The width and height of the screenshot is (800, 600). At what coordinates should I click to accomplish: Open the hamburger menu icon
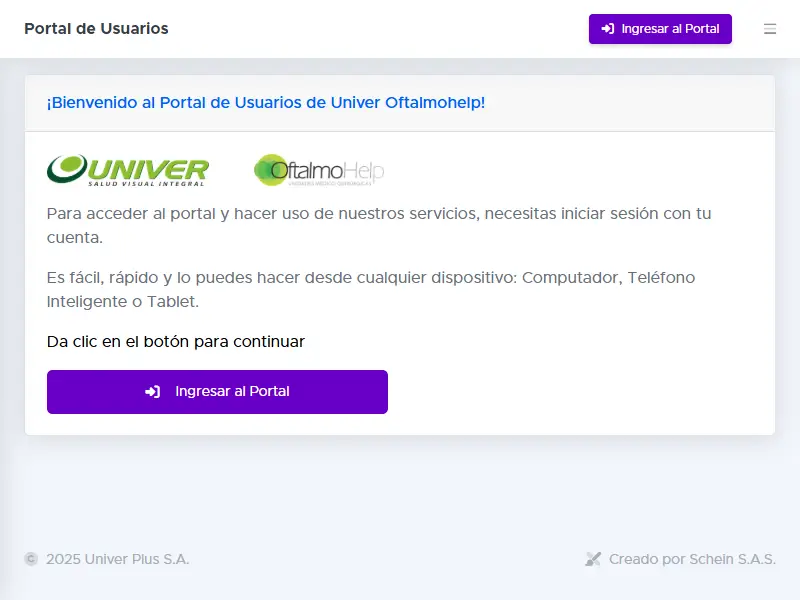(x=770, y=29)
